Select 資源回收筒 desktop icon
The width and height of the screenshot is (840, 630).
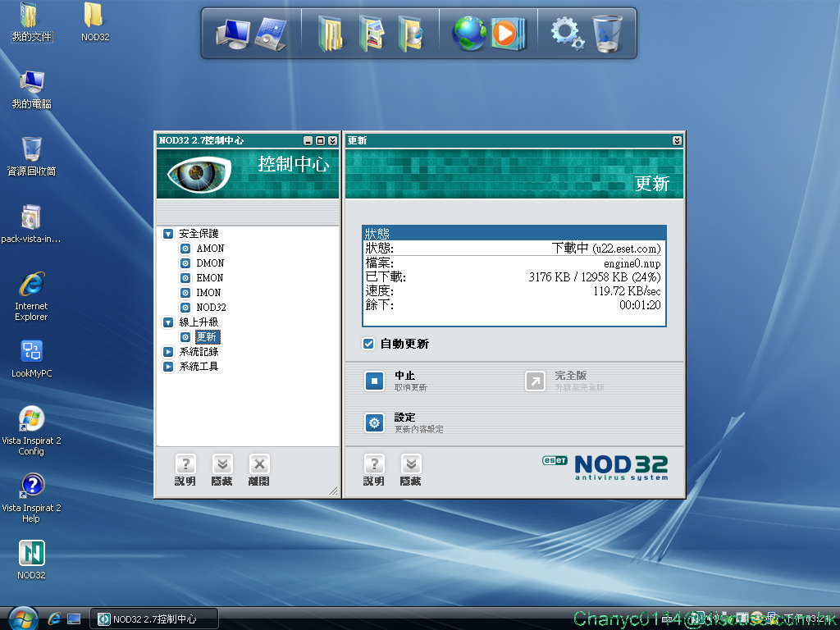click(32, 157)
